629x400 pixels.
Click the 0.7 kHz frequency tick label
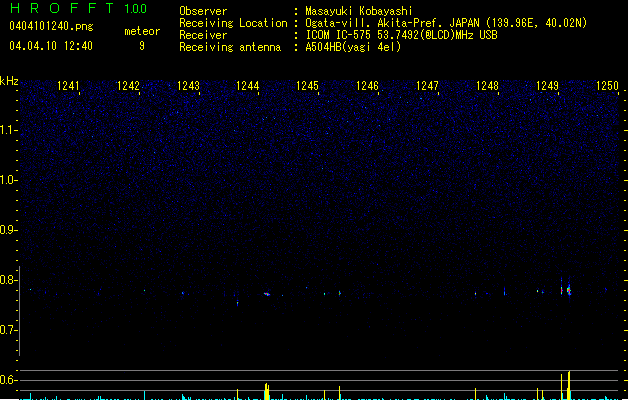coord(8,330)
